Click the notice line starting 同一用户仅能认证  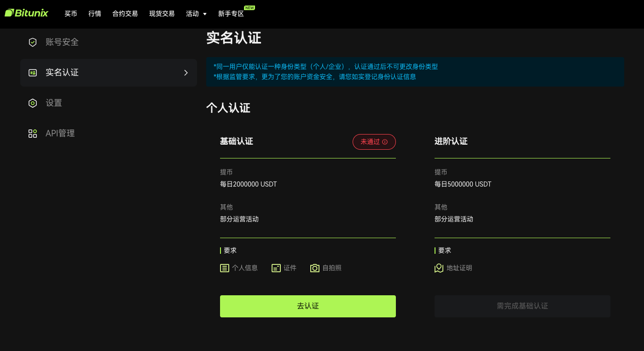tap(326, 67)
